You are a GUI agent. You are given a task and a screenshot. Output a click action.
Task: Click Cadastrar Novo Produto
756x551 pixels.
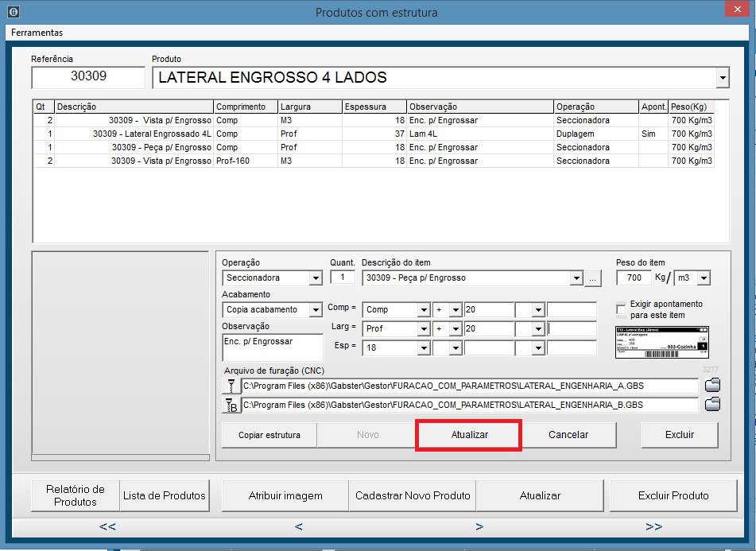tap(413, 495)
